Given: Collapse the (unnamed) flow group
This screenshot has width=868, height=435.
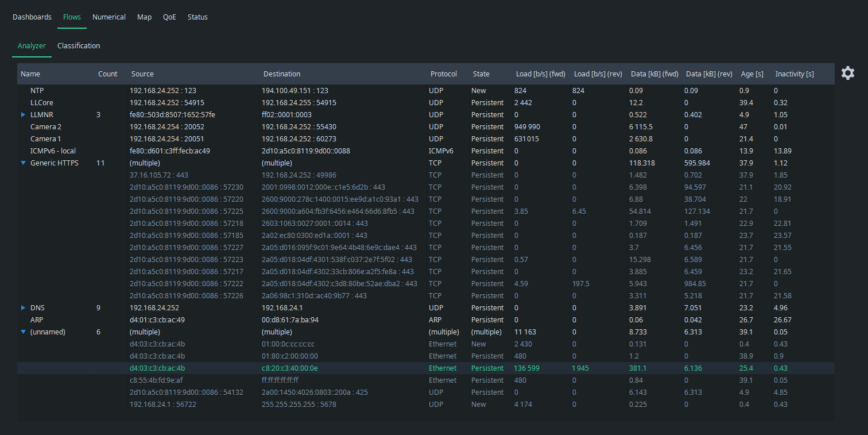Looking at the screenshot, I should (23, 332).
